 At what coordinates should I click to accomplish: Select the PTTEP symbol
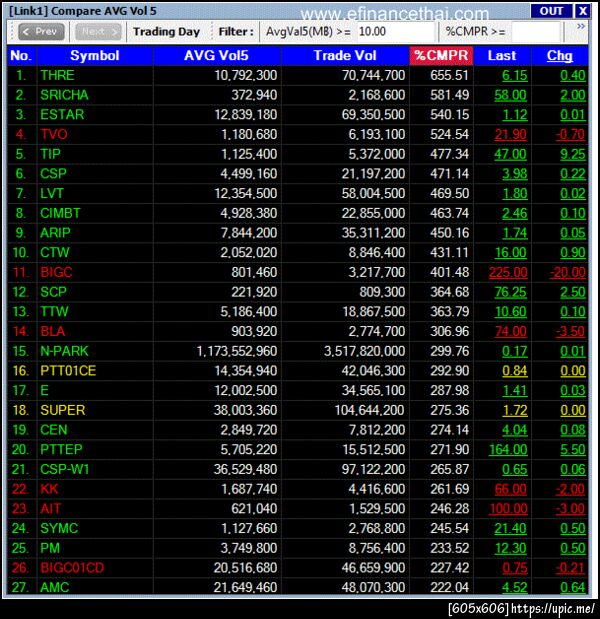pos(61,450)
